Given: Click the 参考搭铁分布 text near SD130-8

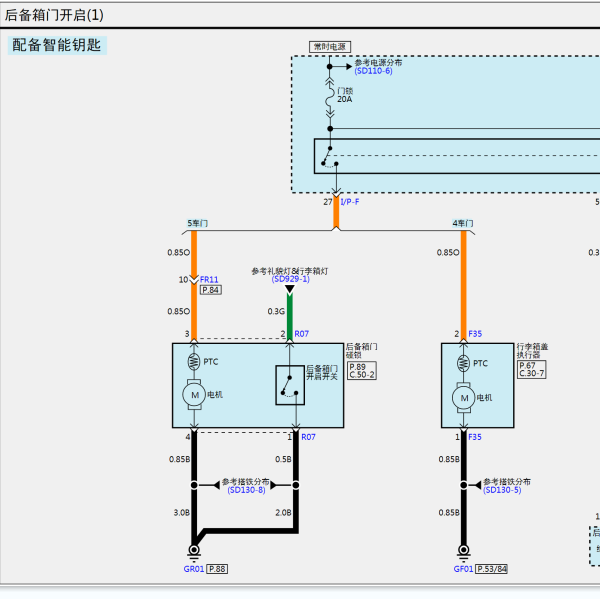Looking at the screenshot, I should point(246,481).
